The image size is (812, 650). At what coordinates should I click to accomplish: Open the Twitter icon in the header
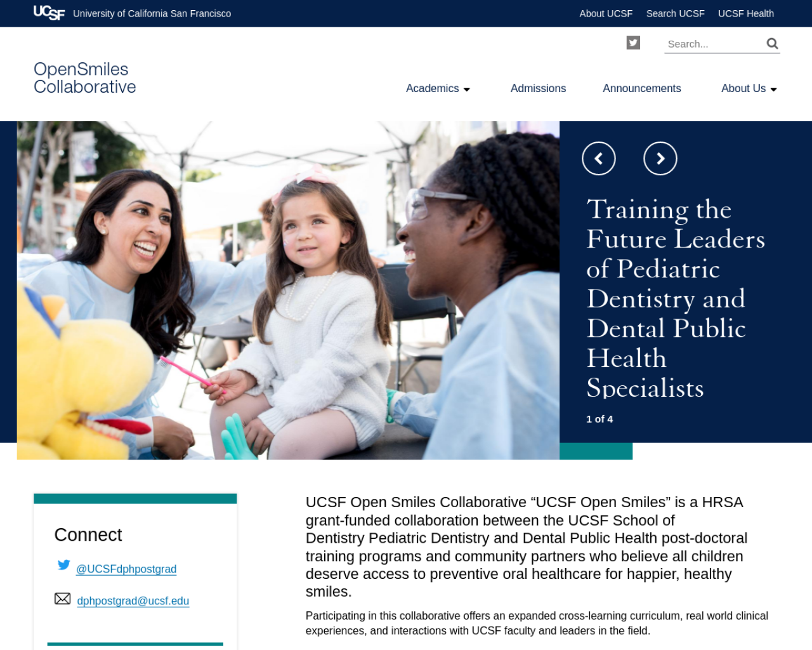(633, 43)
